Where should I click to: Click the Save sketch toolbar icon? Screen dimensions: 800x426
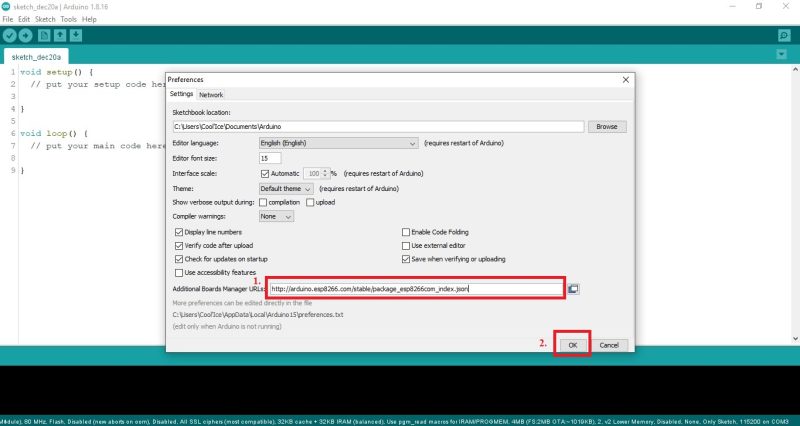pyautogui.click(x=76, y=36)
